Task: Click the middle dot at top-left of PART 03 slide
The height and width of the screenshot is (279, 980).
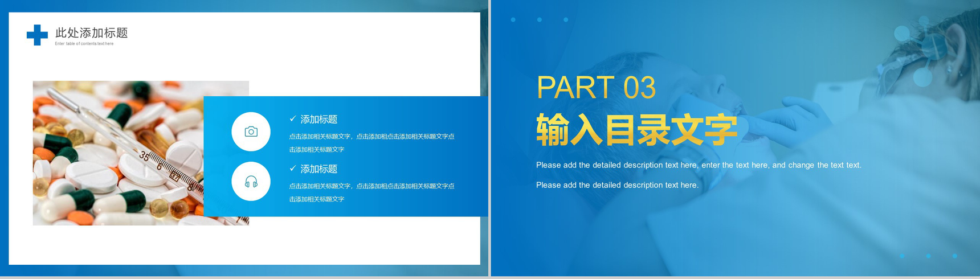Action: [x=540, y=20]
